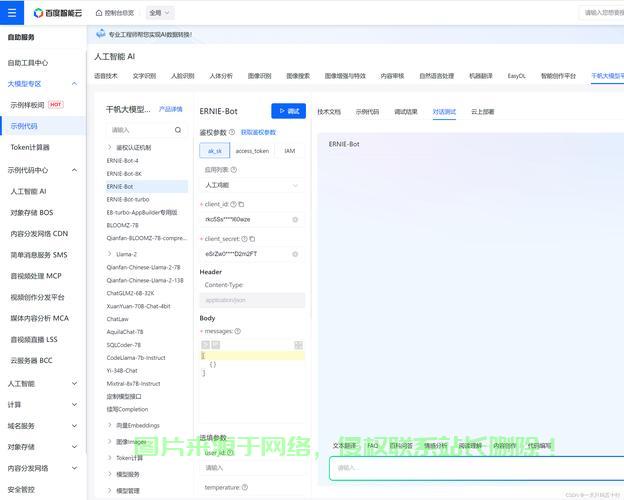This screenshot has width=624, height=500.
Task: Select ERNIE-Bot-4 in model list
Action: click(123, 161)
